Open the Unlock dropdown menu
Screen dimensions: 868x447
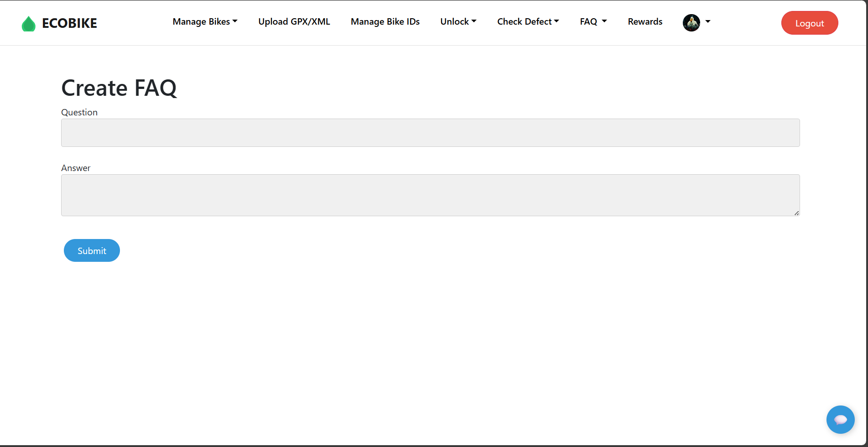point(458,21)
